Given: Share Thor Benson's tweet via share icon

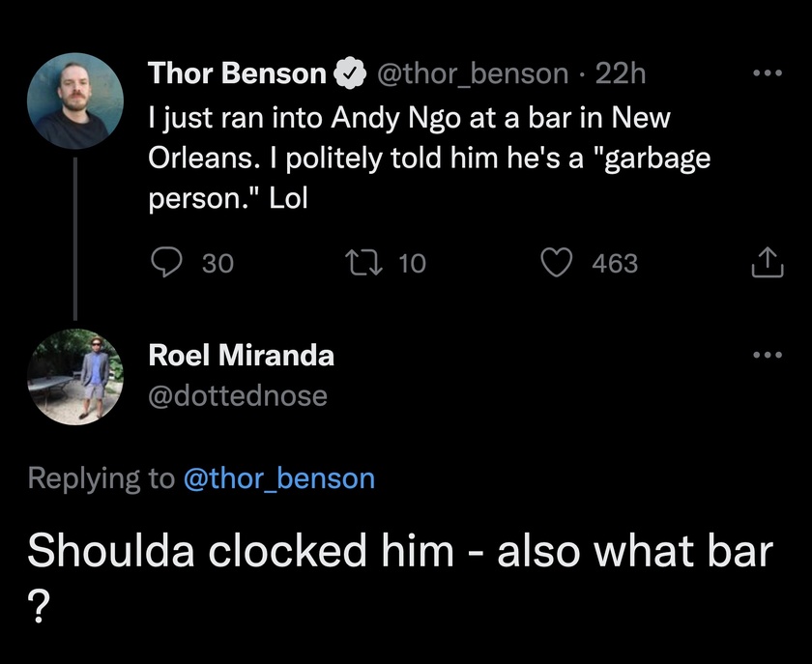Looking at the screenshot, I should pyautogui.click(x=767, y=262).
